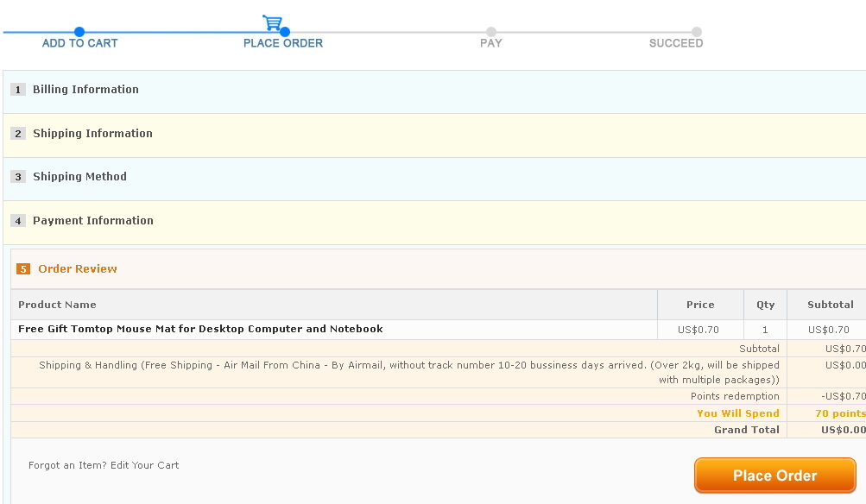Click the shopping cart icon in progress bar
The width and height of the screenshot is (866, 504).
point(272,22)
